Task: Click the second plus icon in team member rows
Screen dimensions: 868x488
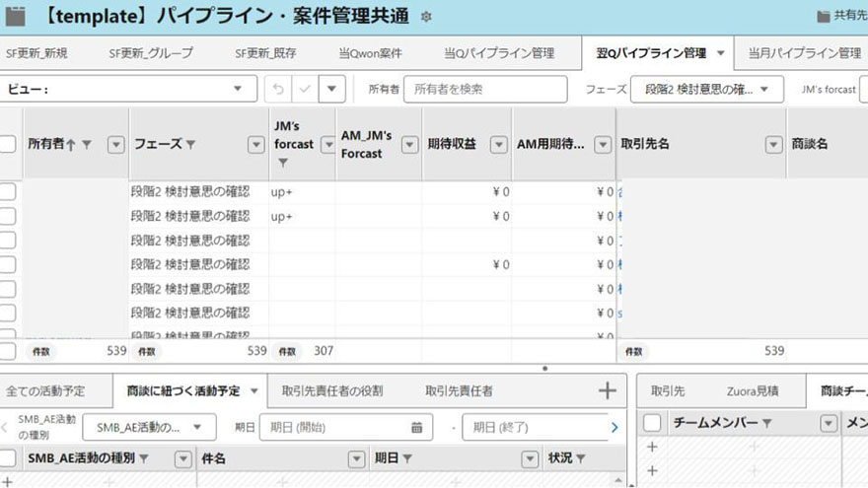Action: (652, 471)
